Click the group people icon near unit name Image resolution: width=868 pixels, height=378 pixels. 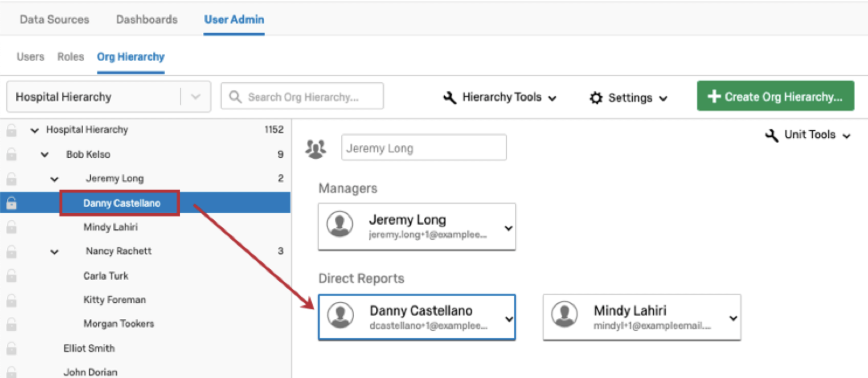[x=315, y=148]
